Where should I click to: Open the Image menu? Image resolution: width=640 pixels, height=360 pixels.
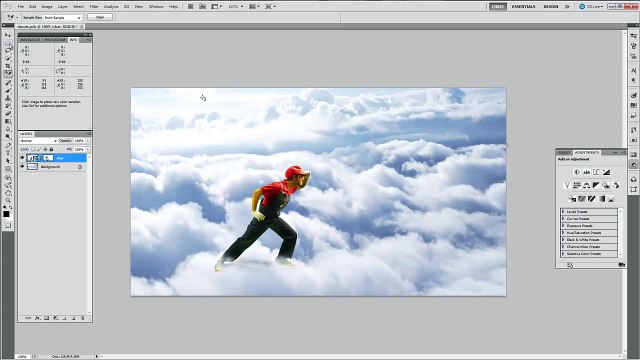[47, 7]
